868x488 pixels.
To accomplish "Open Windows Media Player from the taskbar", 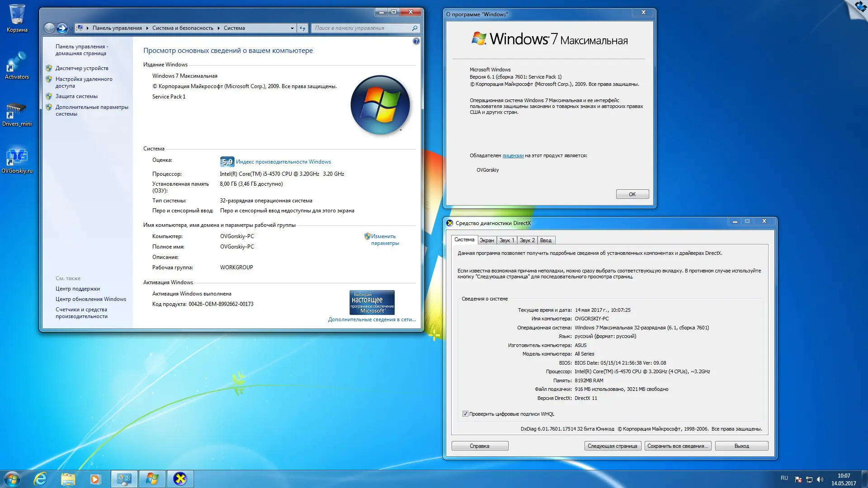I will click(x=95, y=479).
